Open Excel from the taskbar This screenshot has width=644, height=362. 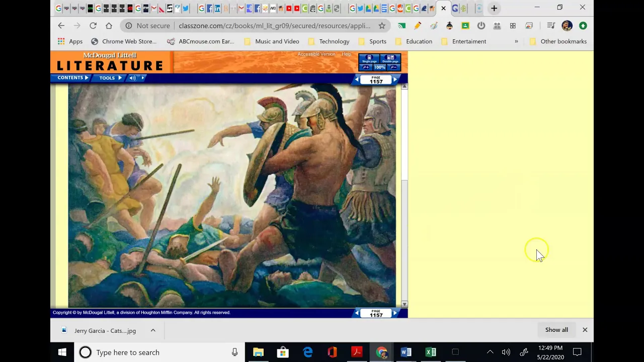tap(431, 352)
